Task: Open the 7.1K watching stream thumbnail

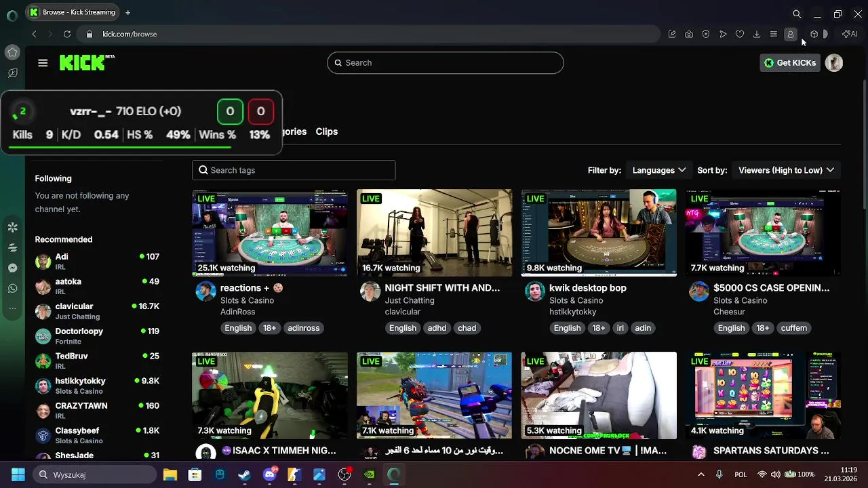Action: click(435, 395)
